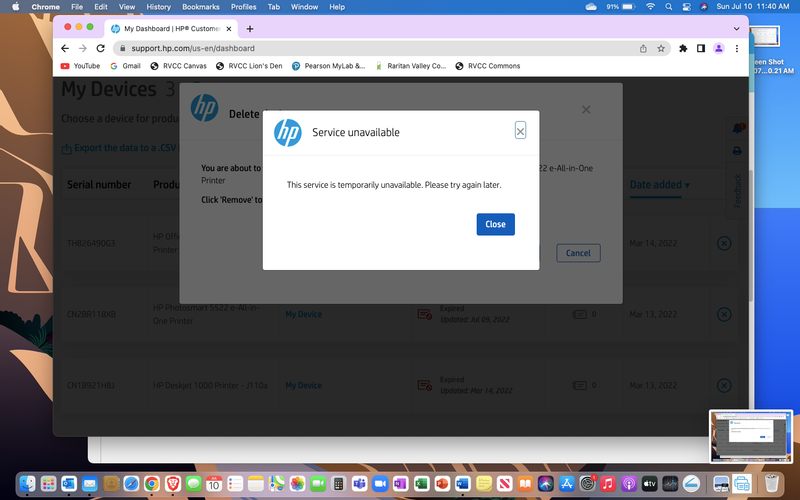Open Zoom from the Dock
The width and height of the screenshot is (800, 500).
click(x=380, y=483)
